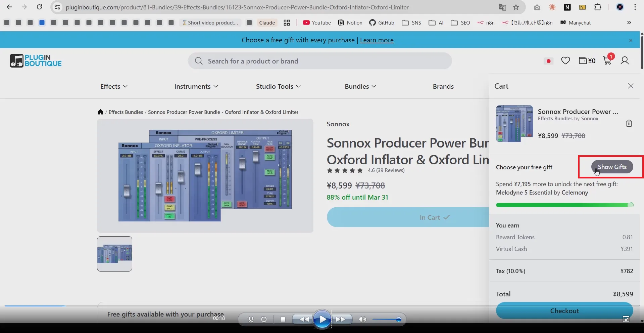Expand the Instruments menu dropdown
Viewport: 644px width, 333px height.
pyautogui.click(x=196, y=86)
